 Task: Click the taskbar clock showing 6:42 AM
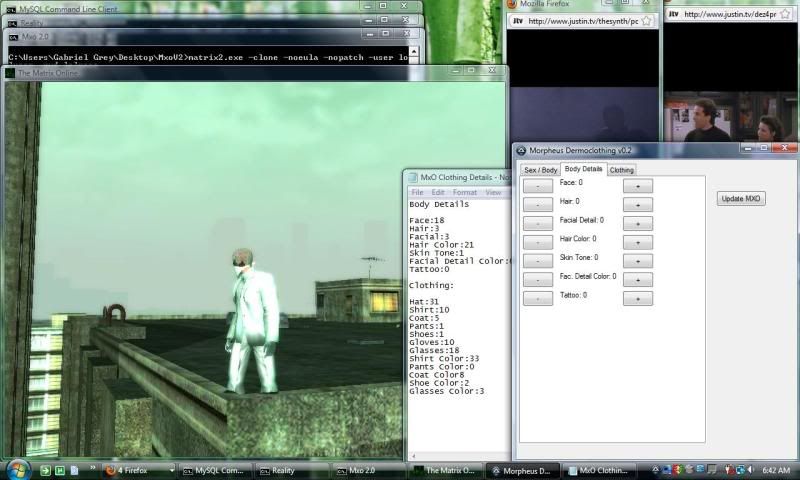pyautogui.click(x=776, y=470)
